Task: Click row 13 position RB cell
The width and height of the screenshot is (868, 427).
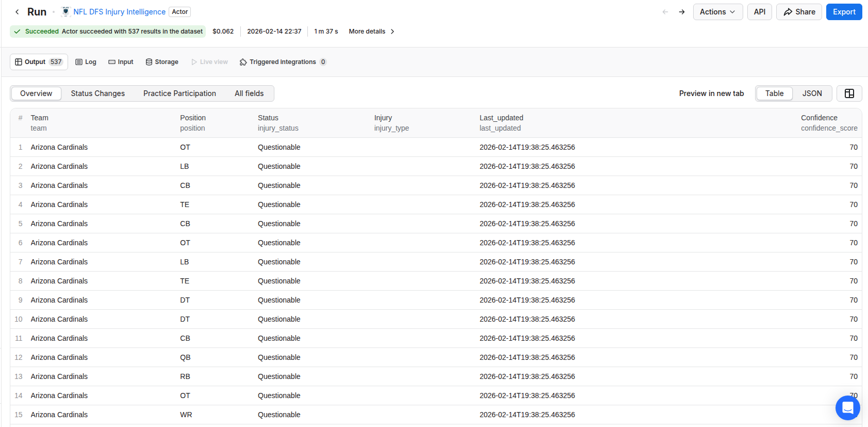Action: (x=185, y=376)
